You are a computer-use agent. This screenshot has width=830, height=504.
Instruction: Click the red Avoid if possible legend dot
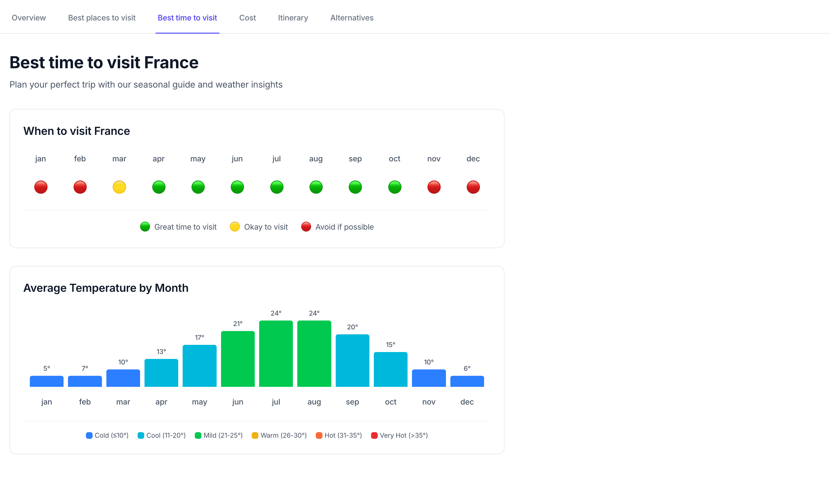[306, 227]
